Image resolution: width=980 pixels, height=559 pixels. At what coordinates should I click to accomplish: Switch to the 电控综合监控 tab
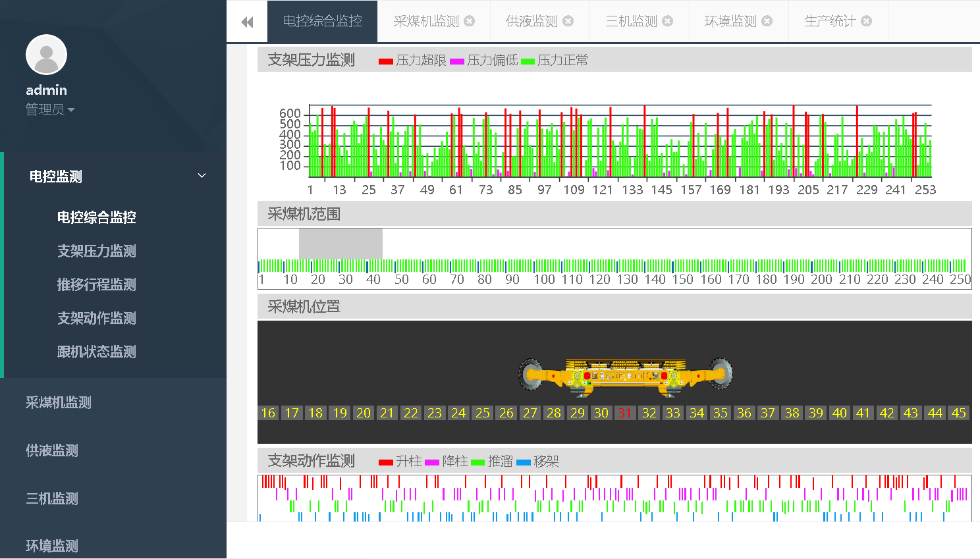(322, 21)
